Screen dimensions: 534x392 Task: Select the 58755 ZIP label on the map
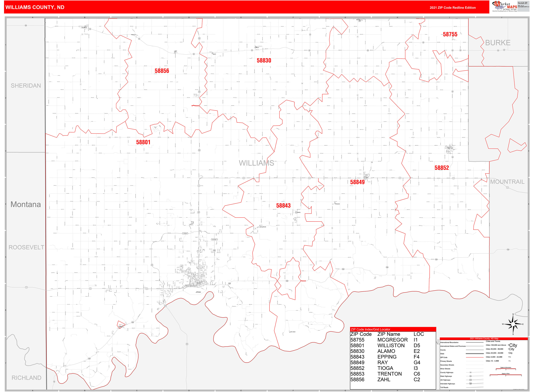click(x=450, y=34)
